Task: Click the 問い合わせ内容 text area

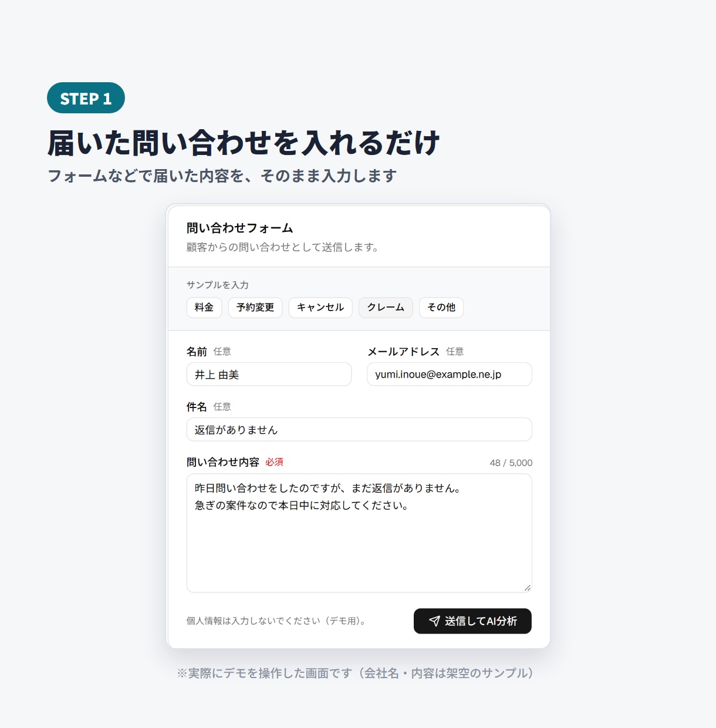Action: 359,533
